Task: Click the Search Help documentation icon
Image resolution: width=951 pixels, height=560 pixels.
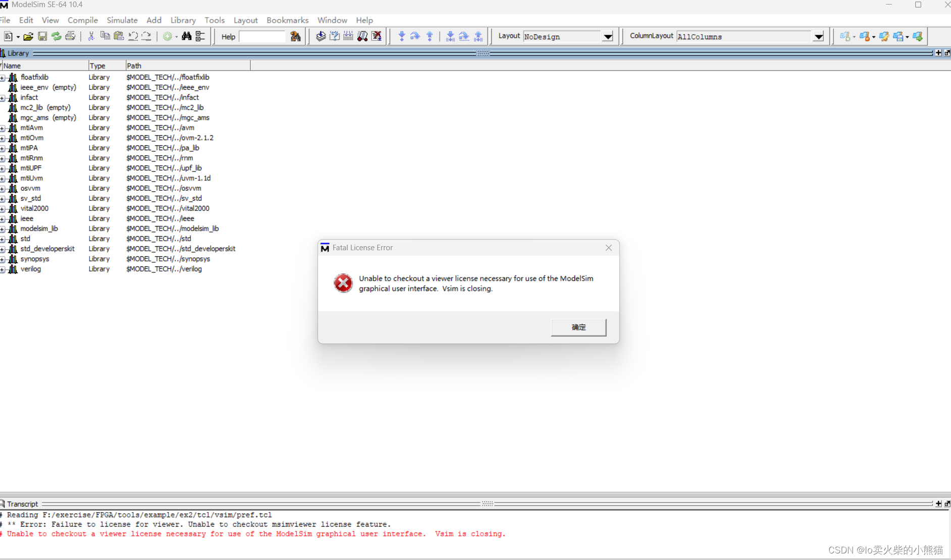Action: (295, 36)
